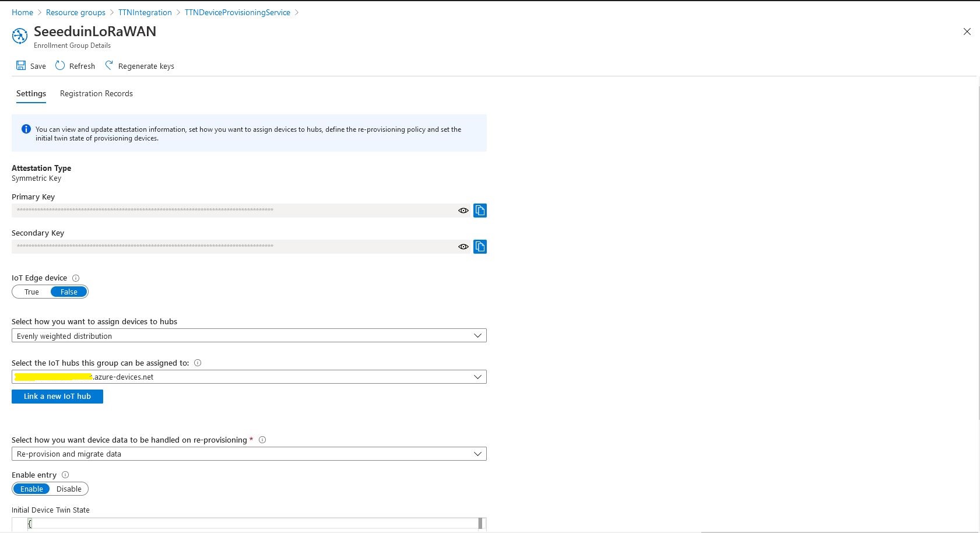Set IoT Edge device to True
This screenshot has height=533, width=980.
pos(31,292)
